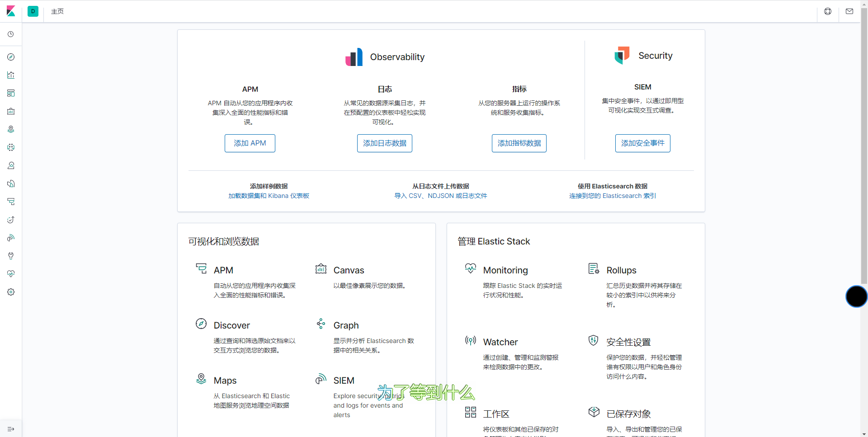The width and height of the screenshot is (868, 437).
Task: Click the Watcher card icon
Action: point(471,340)
